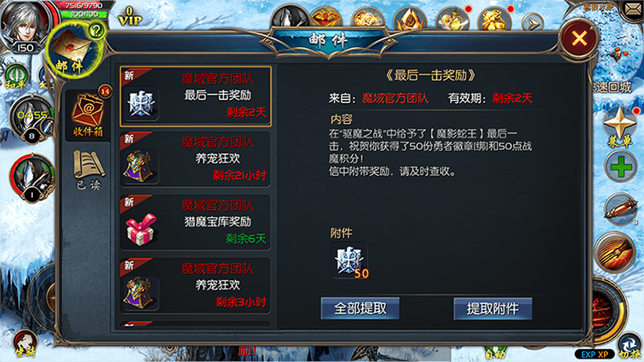Viewport: 644px width, 362px height.
Task: Tap the 速回城 quick return button
Action: pyautogui.click(x=613, y=87)
